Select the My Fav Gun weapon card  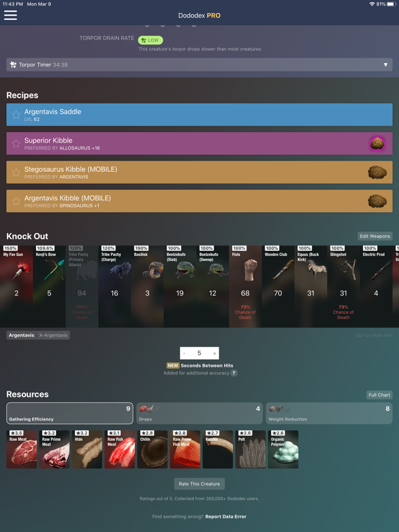16,286
